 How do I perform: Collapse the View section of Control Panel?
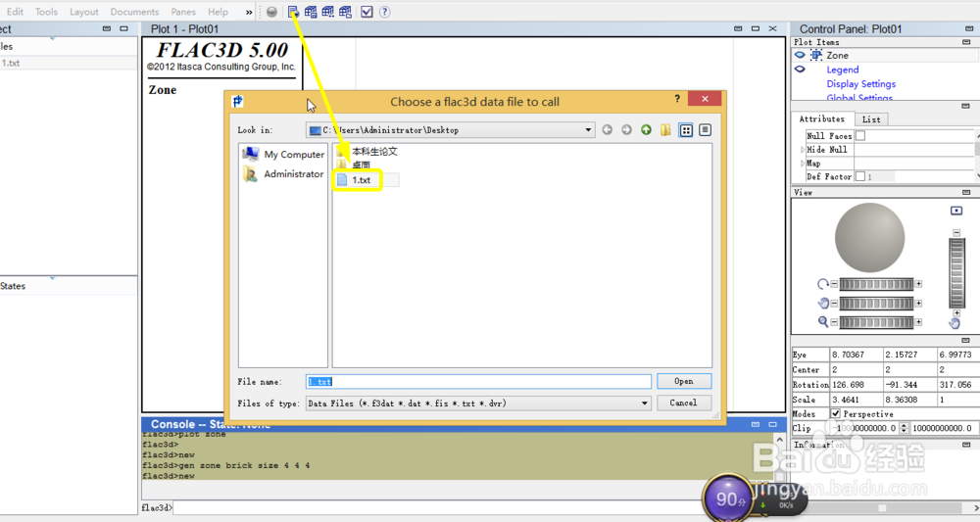966,192
